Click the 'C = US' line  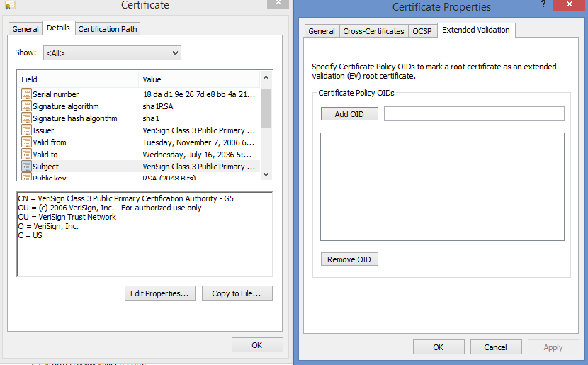[30, 235]
